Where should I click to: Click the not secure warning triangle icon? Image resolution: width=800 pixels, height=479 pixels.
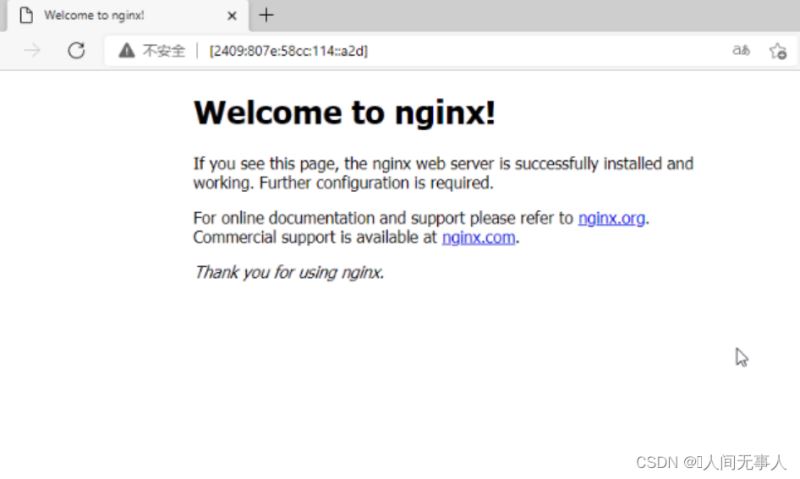(x=127, y=51)
